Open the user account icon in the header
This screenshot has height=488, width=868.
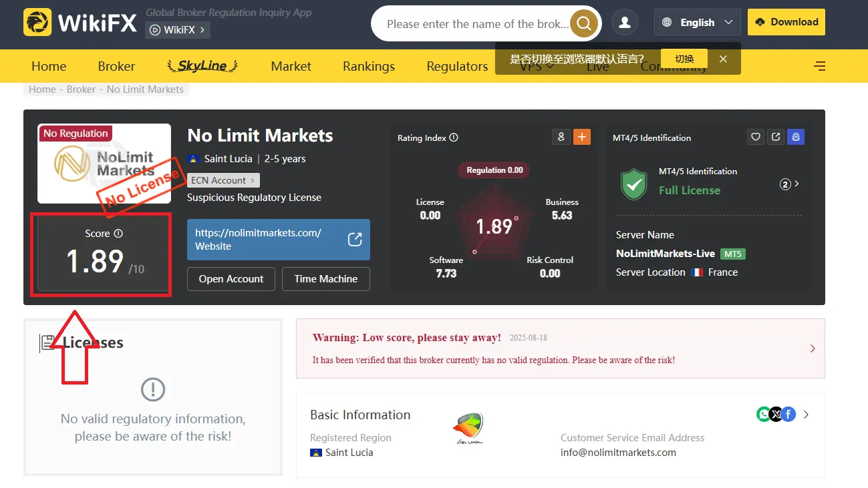click(x=624, y=22)
